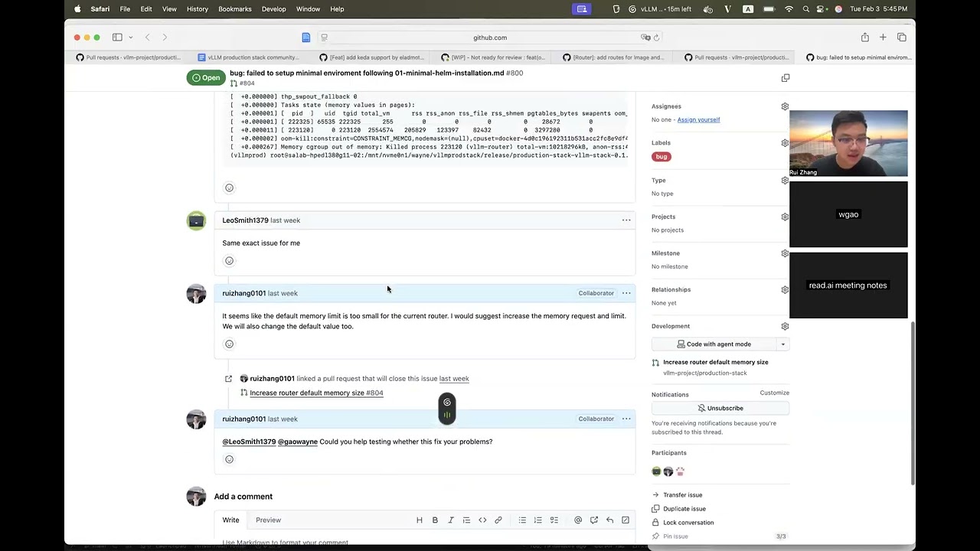Switch to 'add keda support' browser tab
The height and width of the screenshot is (551, 980).
click(371, 57)
